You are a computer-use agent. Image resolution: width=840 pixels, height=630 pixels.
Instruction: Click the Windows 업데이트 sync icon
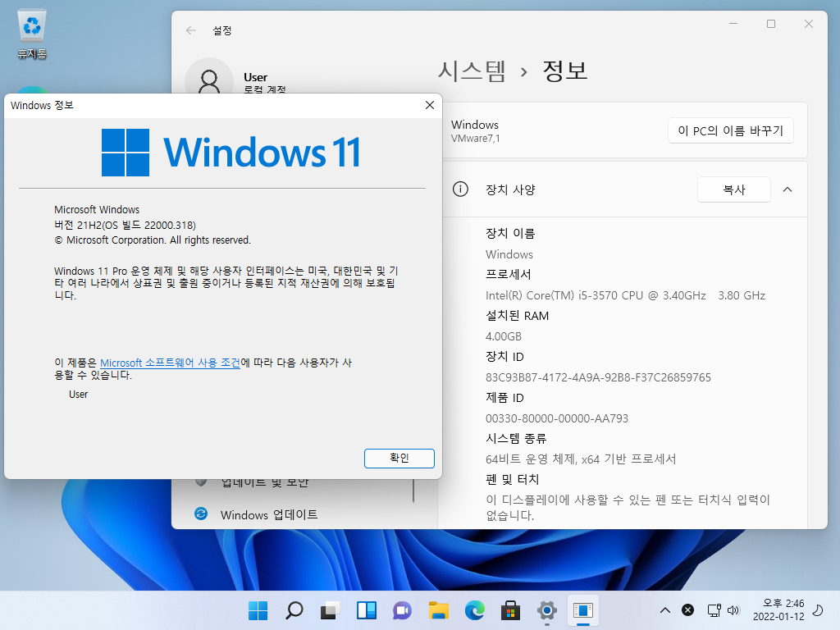201,514
